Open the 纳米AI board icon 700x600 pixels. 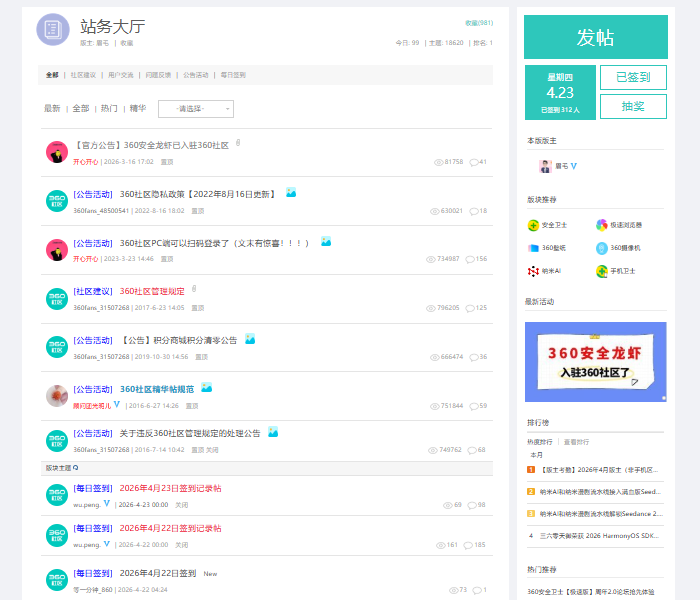tap(533, 271)
